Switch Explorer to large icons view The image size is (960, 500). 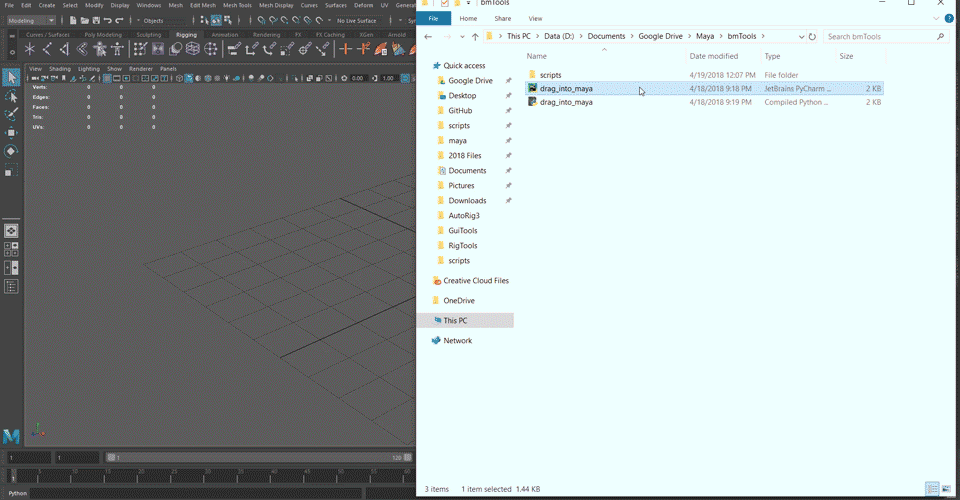click(x=945, y=489)
